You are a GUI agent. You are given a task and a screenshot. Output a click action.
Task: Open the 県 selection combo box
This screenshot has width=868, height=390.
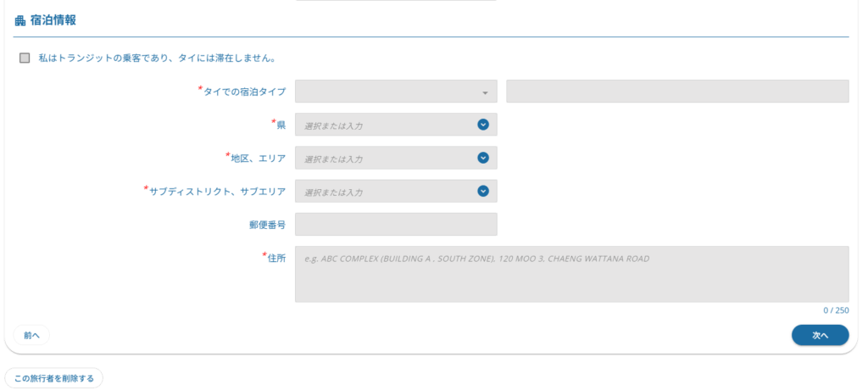click(396, 125)
